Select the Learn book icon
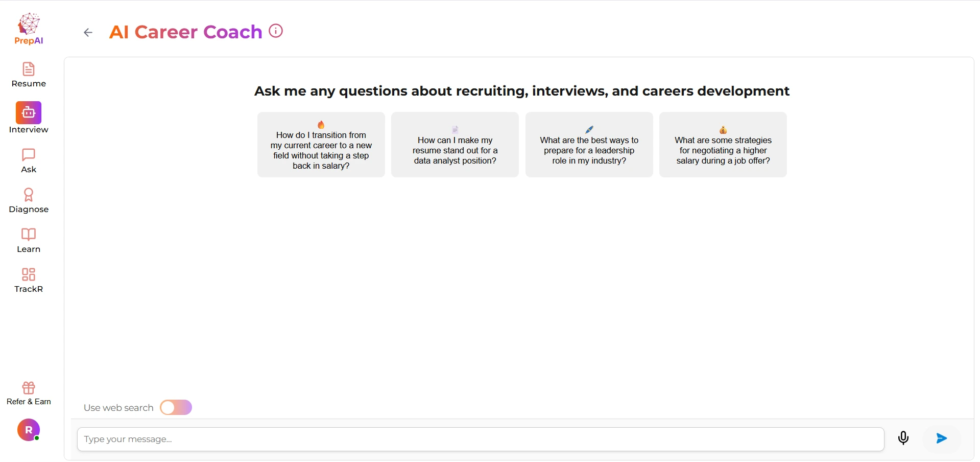This screenshot has width=980, height=462. click(28, 235)
